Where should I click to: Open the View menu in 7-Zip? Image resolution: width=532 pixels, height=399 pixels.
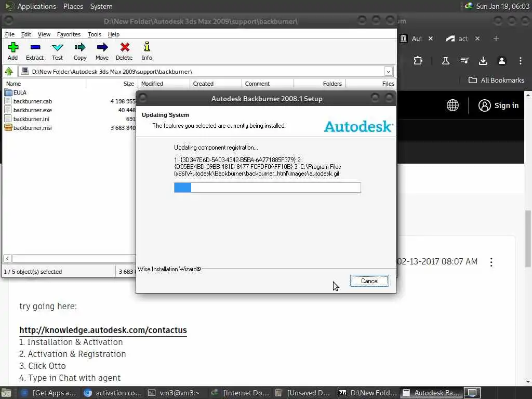pyautogui.click(x=44, y=34)
